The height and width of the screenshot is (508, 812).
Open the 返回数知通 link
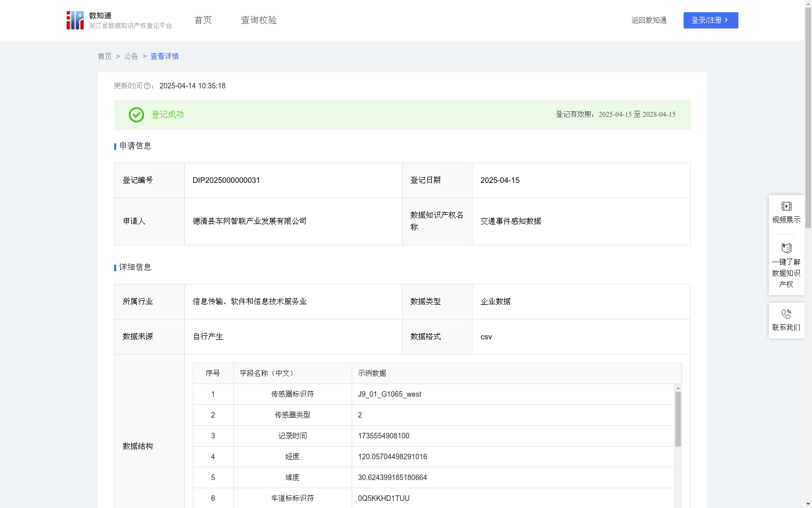pos(649,20)
